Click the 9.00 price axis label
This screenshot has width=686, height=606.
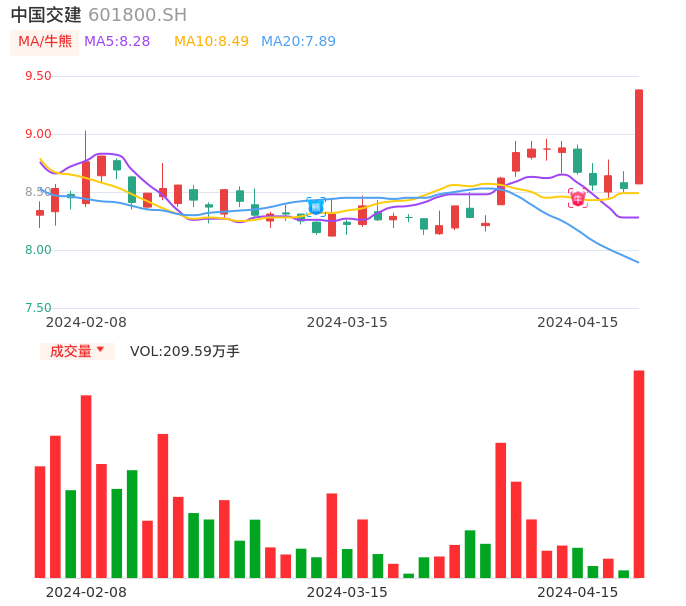tap(38, 134)
